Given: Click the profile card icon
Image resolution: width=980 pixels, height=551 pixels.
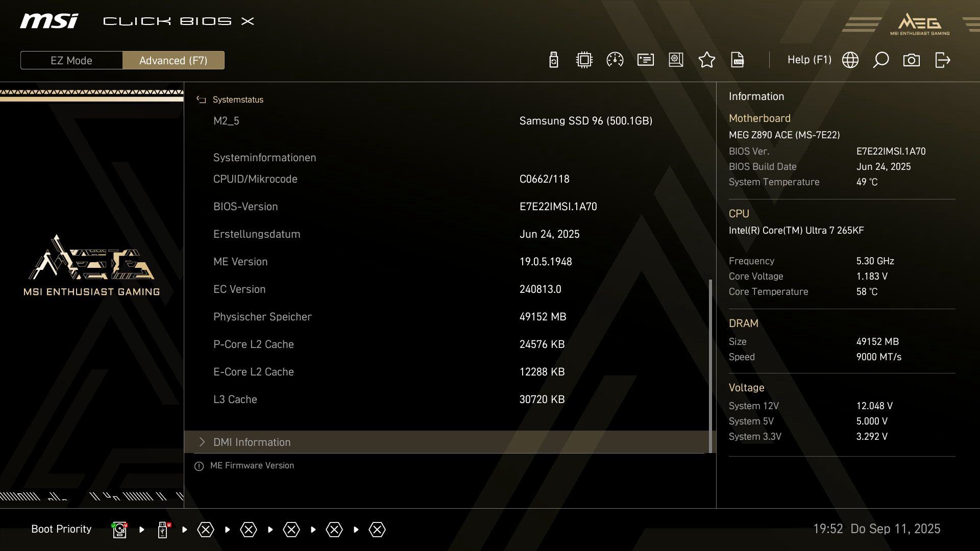Looking at the screenshot, I should pos(645,60).
